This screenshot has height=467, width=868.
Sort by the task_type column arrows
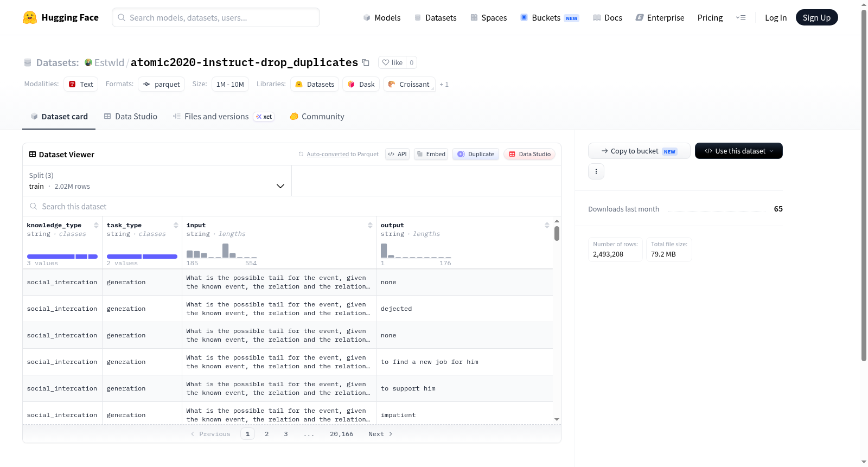[176, 225]
